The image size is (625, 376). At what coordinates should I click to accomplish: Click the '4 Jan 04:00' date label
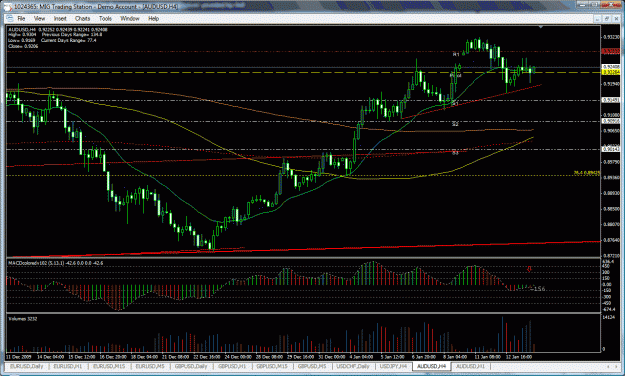click(361, 357)
